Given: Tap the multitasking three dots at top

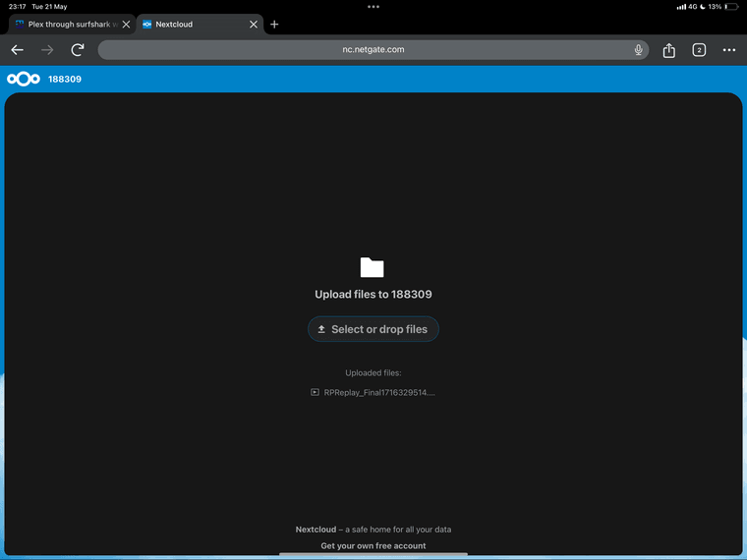Looking at the screenshot, I should (373, 7).
